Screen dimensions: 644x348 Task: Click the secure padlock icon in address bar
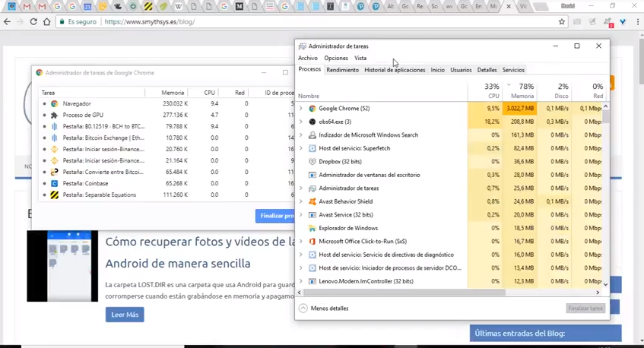[62, 22]
